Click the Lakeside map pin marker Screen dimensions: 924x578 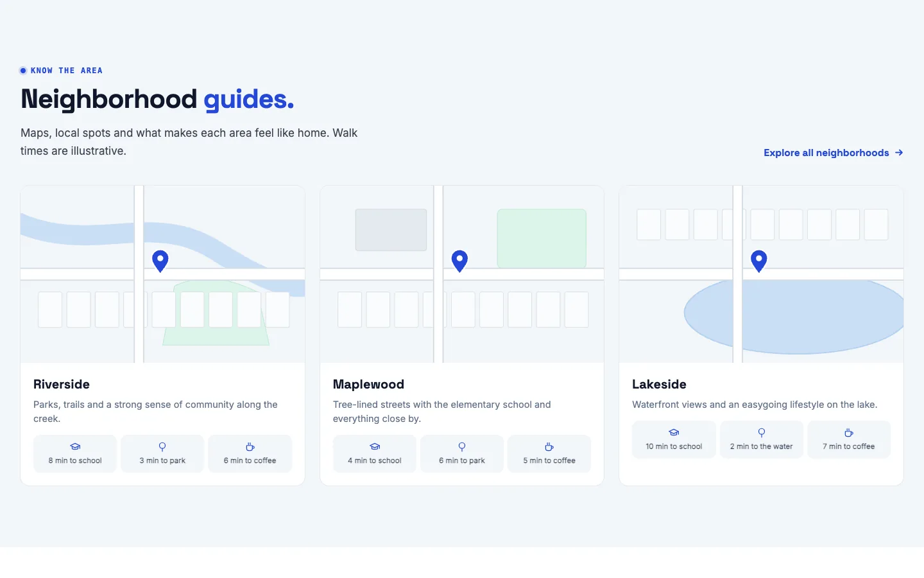click(x=759, y=261)
